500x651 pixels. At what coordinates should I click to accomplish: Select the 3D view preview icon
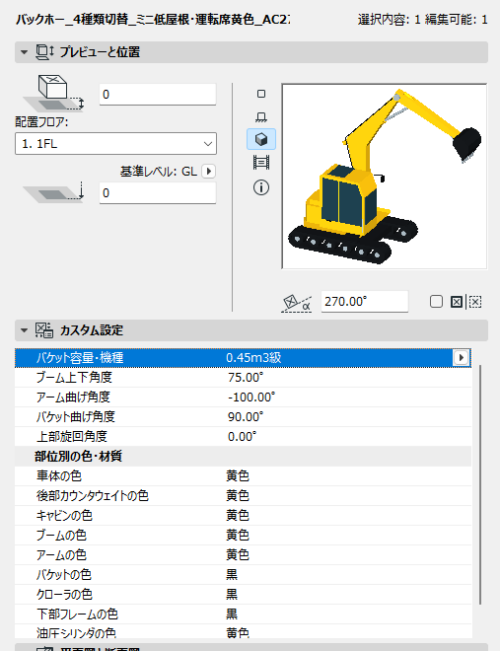261,139
